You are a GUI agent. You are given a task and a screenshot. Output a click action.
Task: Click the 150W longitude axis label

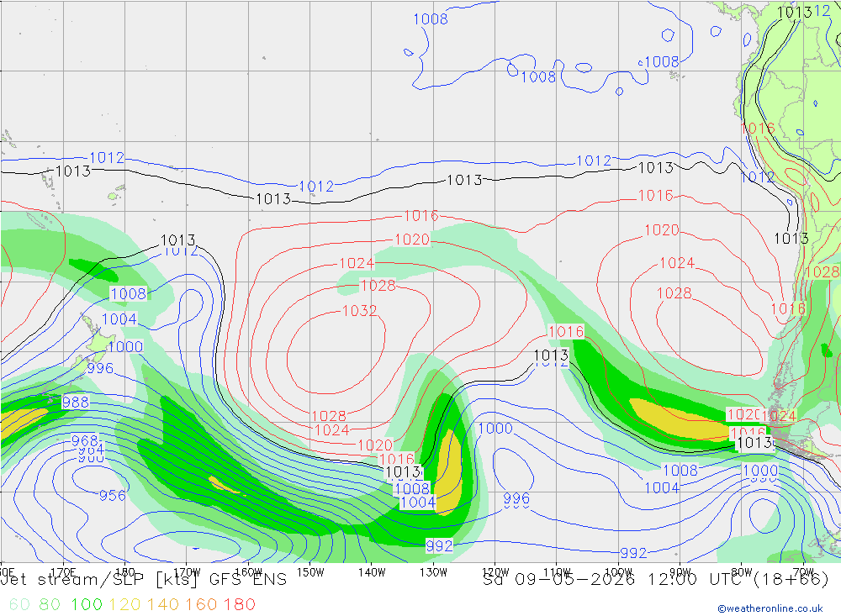pos(310,572)
